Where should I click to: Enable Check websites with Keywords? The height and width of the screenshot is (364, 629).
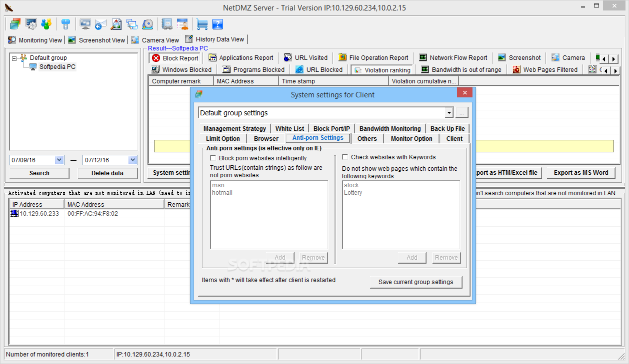[x=345, y=157]
